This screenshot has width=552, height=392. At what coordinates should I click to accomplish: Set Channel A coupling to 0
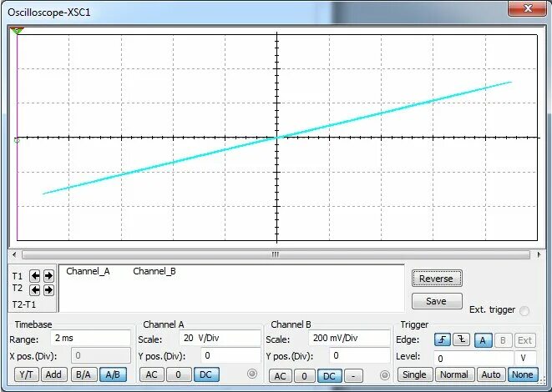pos(179,374)
